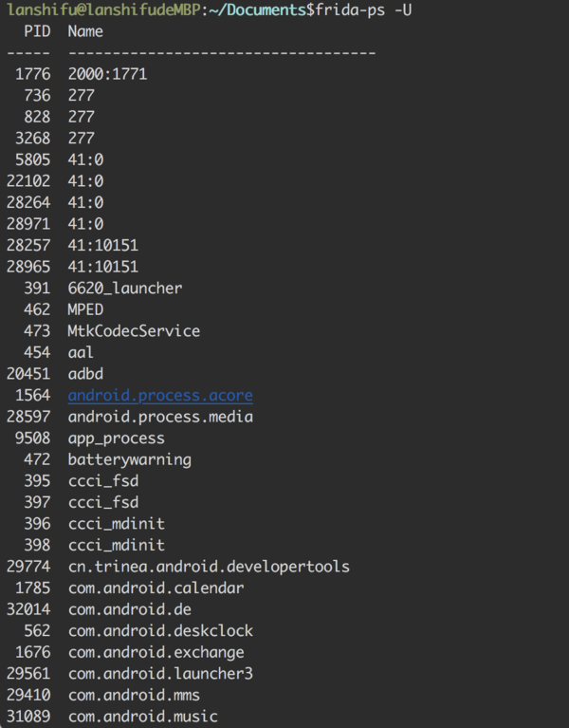Click the com.android.calendar process name
Screen dimensions: 569x728
point(156,588)
